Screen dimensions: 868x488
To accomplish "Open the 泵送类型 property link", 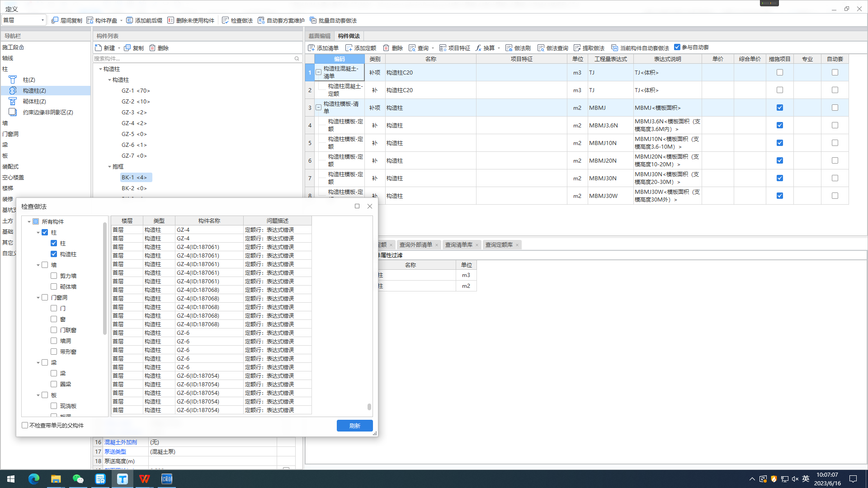I will (115, 451).
